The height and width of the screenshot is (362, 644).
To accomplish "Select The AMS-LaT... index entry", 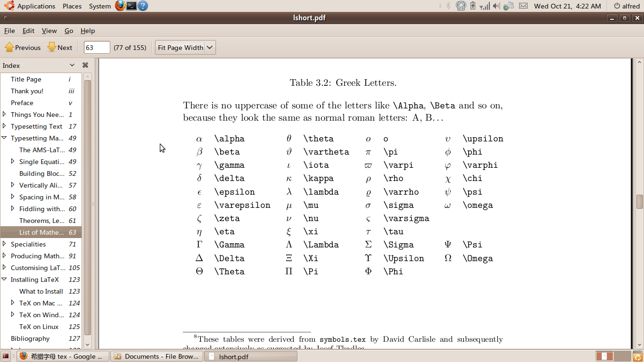I will [x=41, y=150].
